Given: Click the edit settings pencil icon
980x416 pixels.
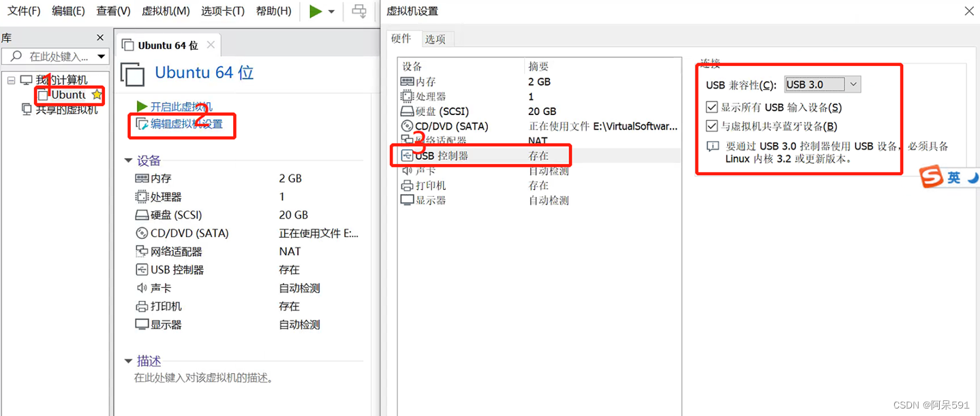Looking at the screenshot, I should [142, 124].
